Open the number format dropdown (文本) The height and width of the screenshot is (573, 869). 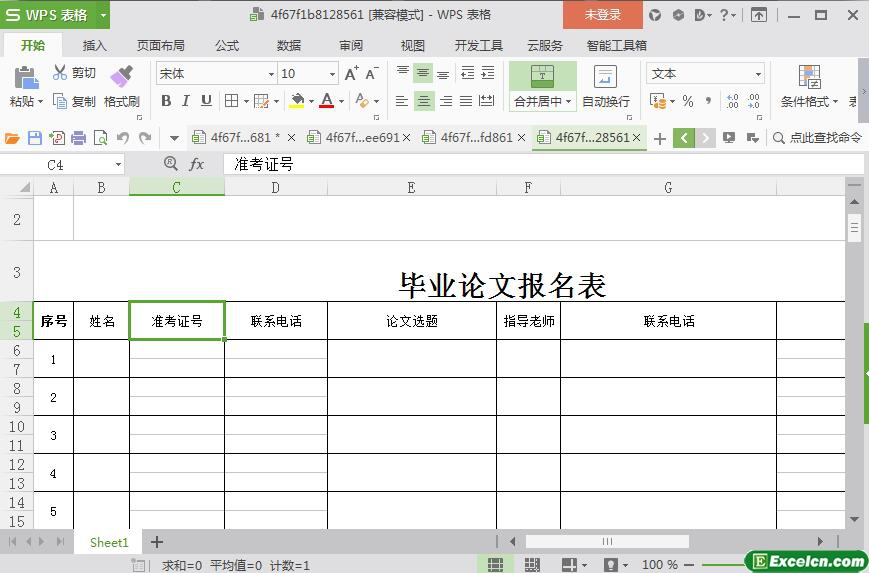pos(758,74)
